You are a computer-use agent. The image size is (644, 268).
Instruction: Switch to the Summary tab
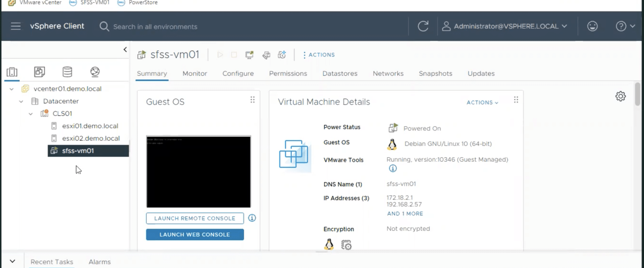[152, 73]
